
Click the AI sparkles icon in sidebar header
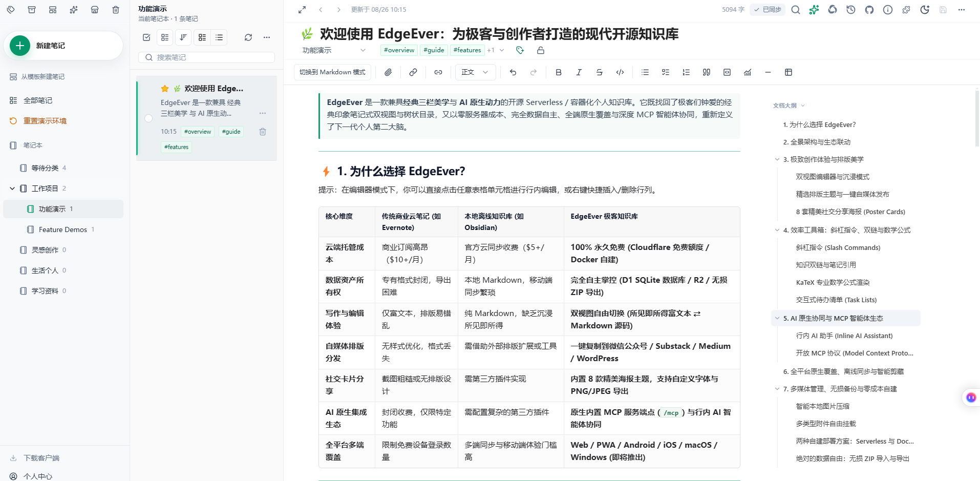(x=74, y=10)
